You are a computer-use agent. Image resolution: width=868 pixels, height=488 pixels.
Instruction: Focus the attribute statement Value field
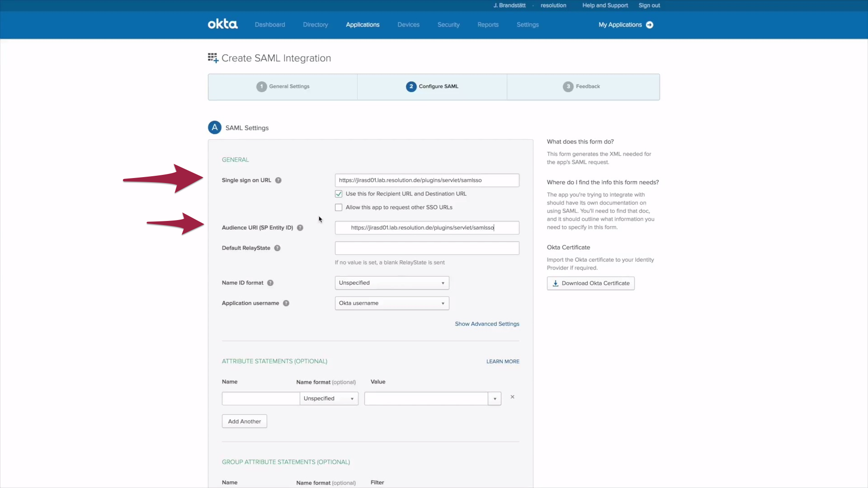pyautogui.click(x=426, y=399)
